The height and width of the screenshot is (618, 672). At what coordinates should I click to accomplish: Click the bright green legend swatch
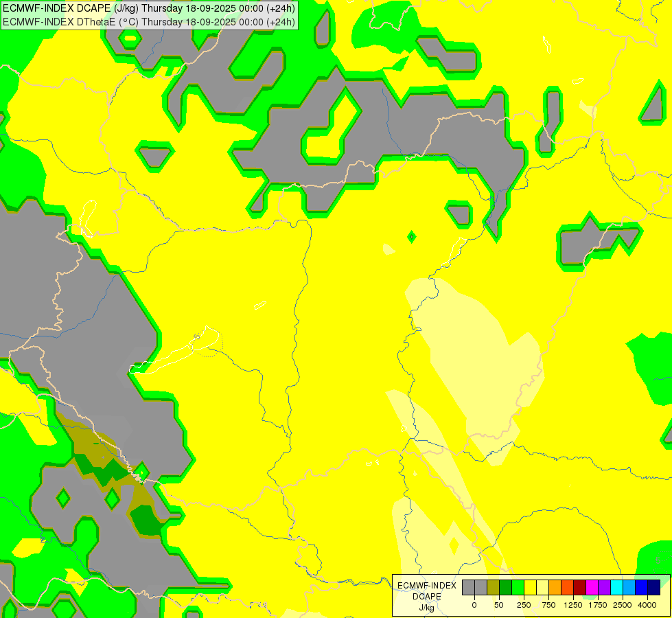pos(518,587)
